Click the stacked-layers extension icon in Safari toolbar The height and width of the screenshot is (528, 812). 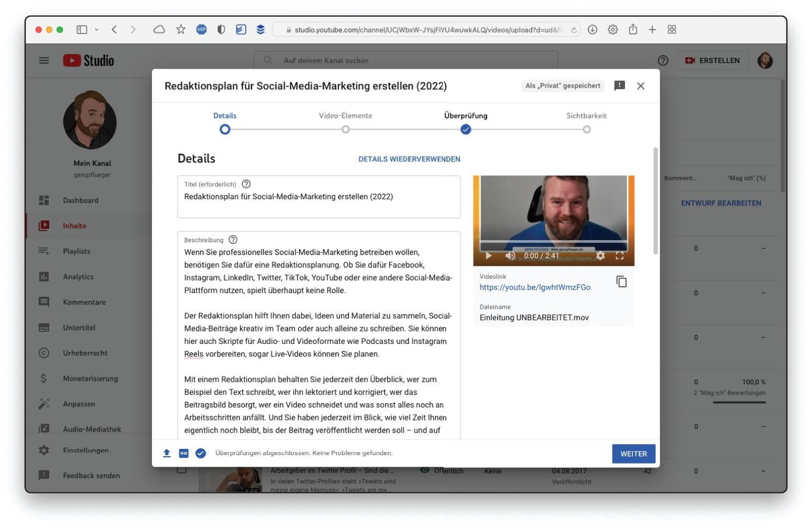(x=260, y=30)
